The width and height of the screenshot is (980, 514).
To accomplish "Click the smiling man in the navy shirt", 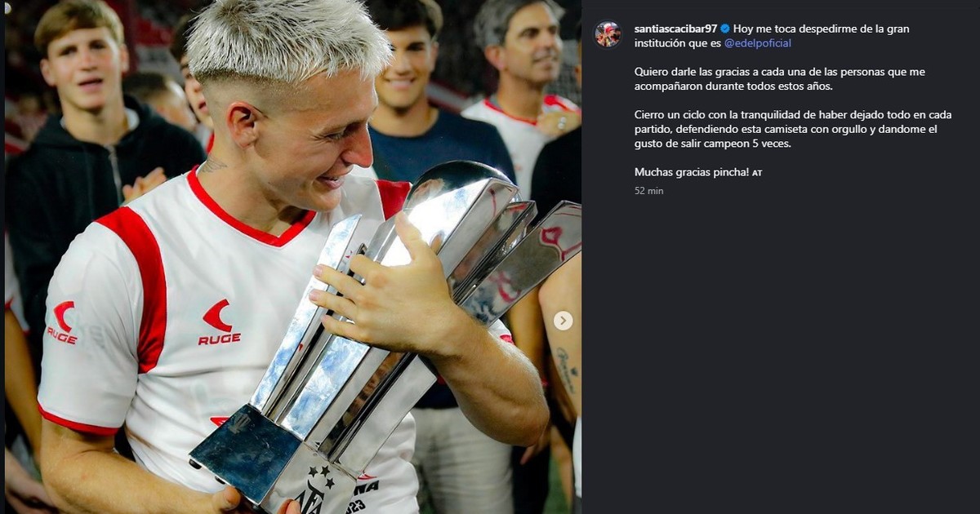I will coord(425,98).
